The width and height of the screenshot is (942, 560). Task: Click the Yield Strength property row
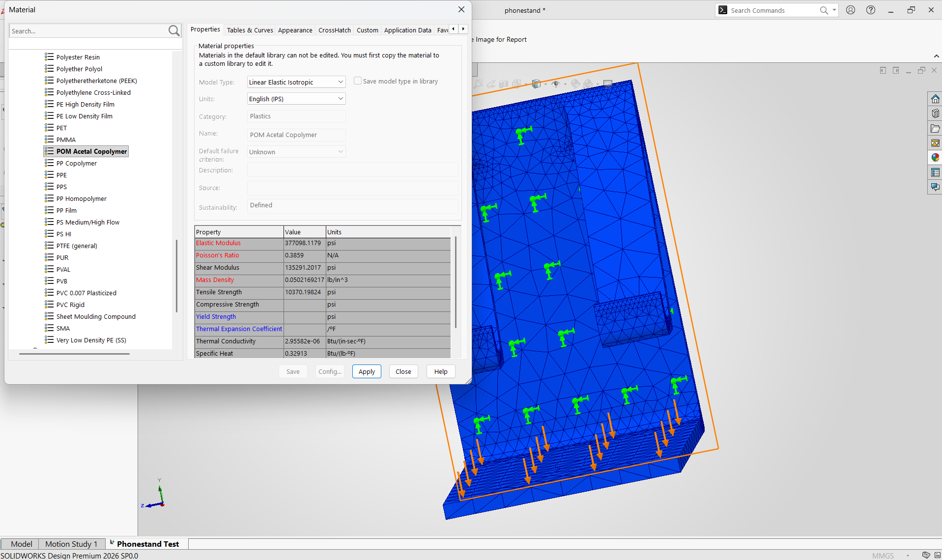[322, 317]
